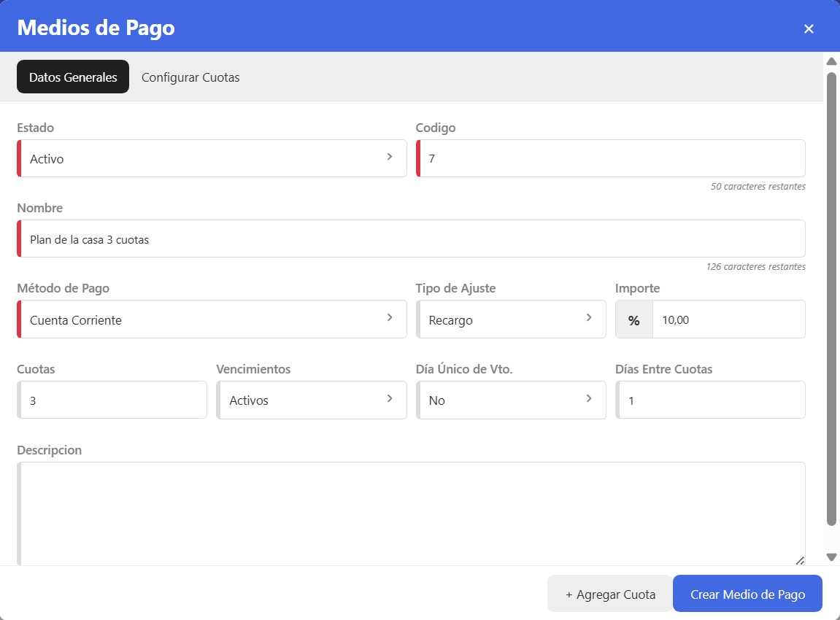This screenshot has height=620, width=840.
Task: Click the vertical scrollbar thumb
Action: click(831, 292)
